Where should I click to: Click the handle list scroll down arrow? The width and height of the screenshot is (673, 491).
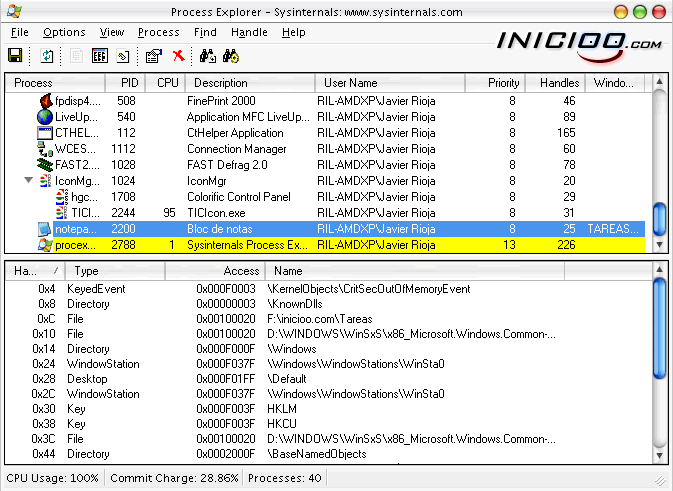coord(660,456)
